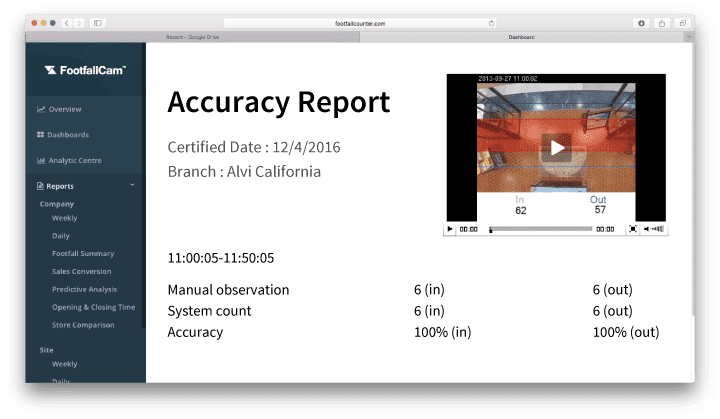This screenshot has width=720, height=419.
Task: Click the Out count 57 in video
Action: [600, 210]
